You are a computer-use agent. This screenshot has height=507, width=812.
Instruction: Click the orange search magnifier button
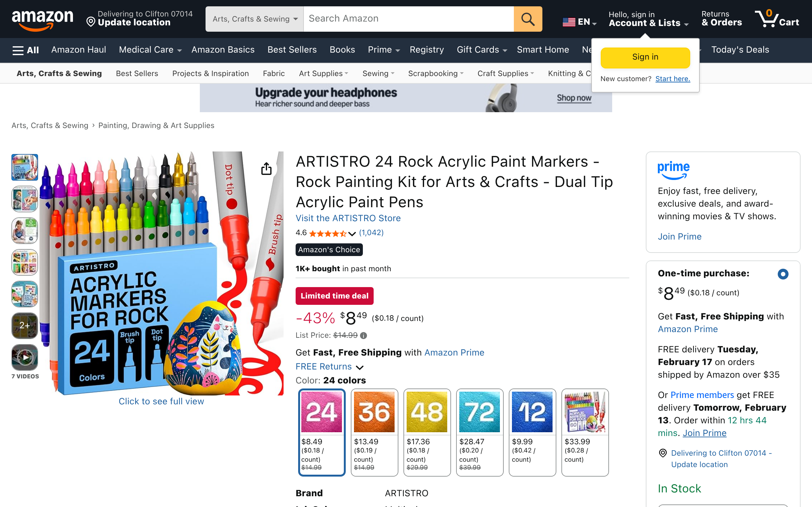click(527, 19)
